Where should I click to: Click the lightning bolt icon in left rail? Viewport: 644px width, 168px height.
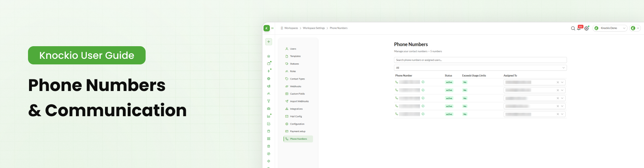[x=269, y=71]
